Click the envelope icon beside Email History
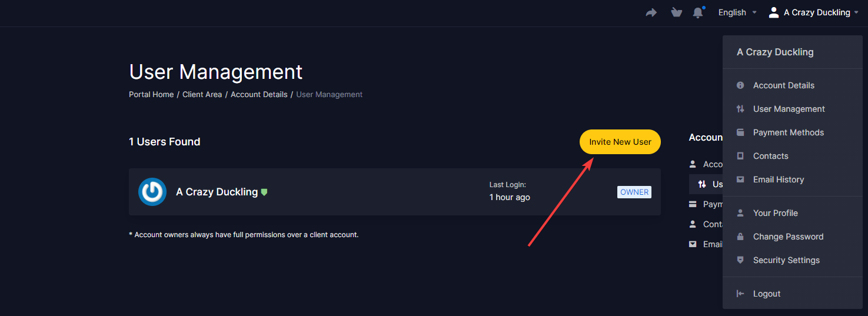The width and height of the screenshot is (868, 316). 740,179
